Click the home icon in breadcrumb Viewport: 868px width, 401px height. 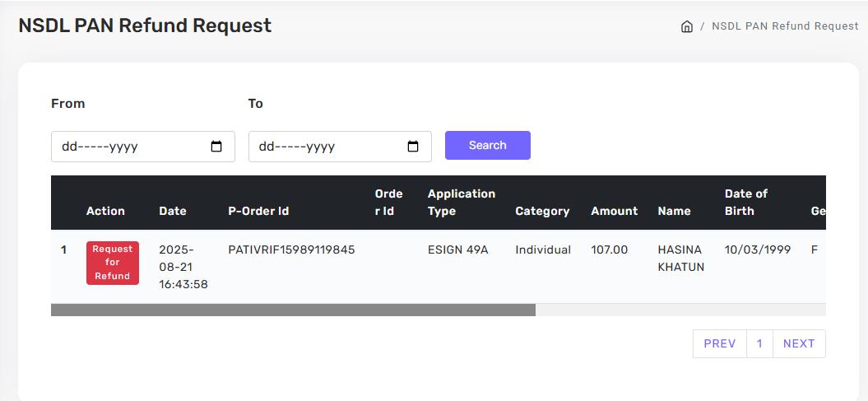pyautogui.click(x=687, y=26)
